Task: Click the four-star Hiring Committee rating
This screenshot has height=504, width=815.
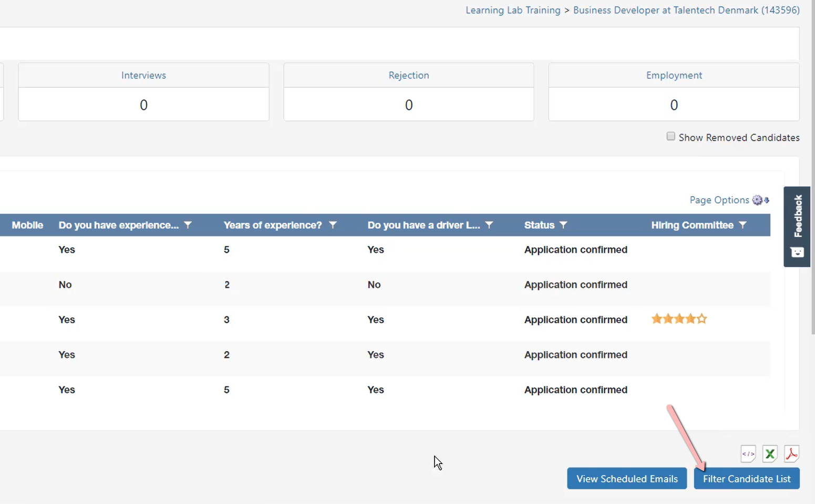Action: tap(679, 319)
